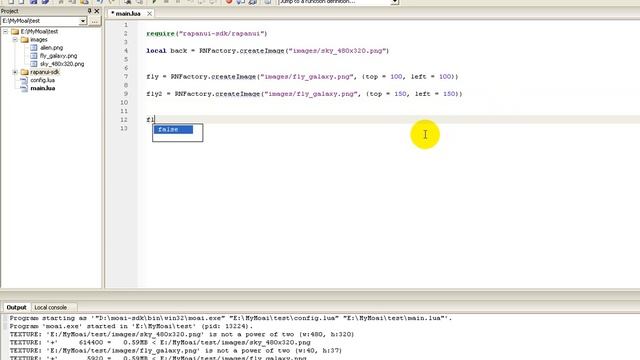This screenshot has width=640, height=360.
Task: Click line number 4 in gutter
Action: point(126,51)
